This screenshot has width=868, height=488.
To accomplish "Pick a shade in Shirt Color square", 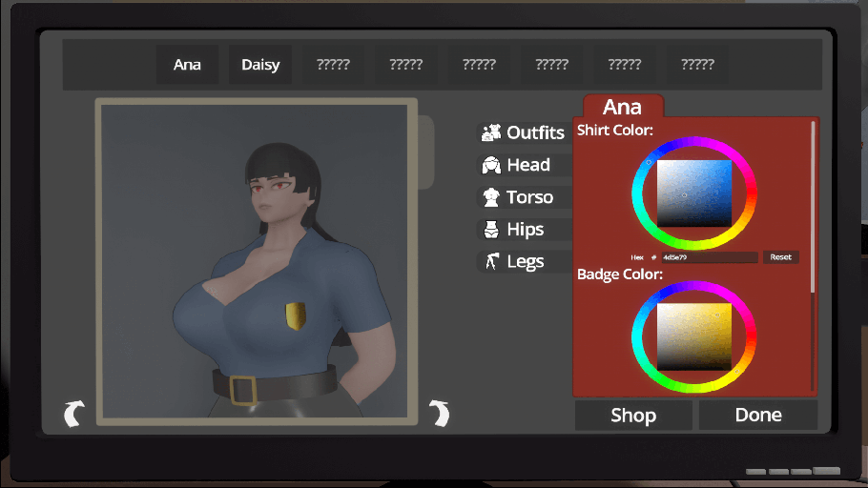I will 694,193.
